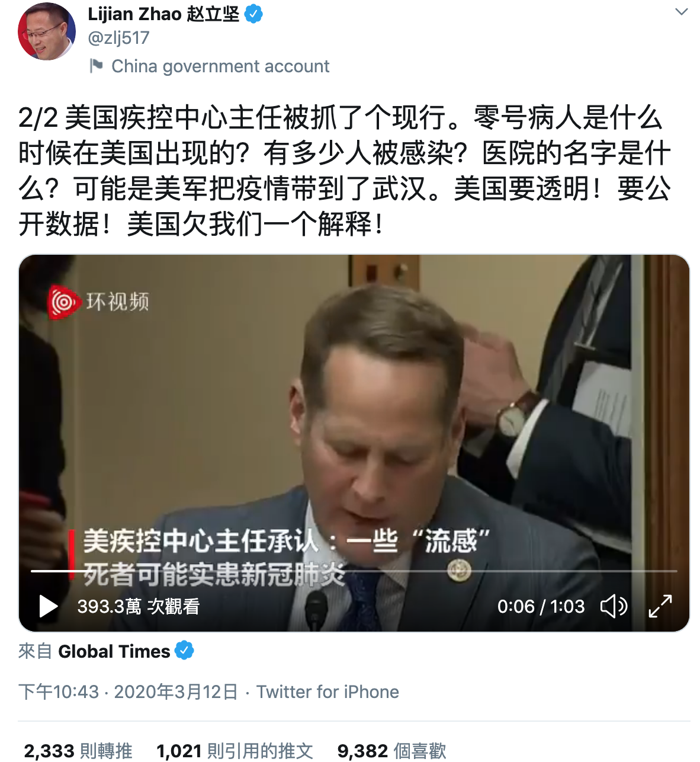Expand the video to fullscreen

point(660,606)
